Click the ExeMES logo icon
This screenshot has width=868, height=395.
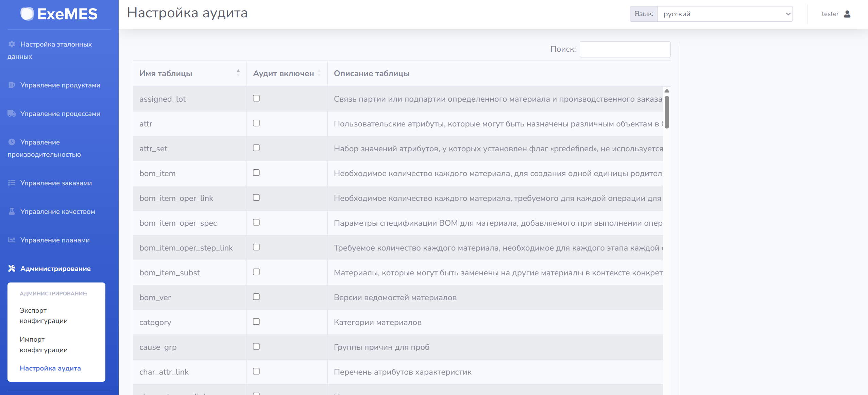[27, 14]
